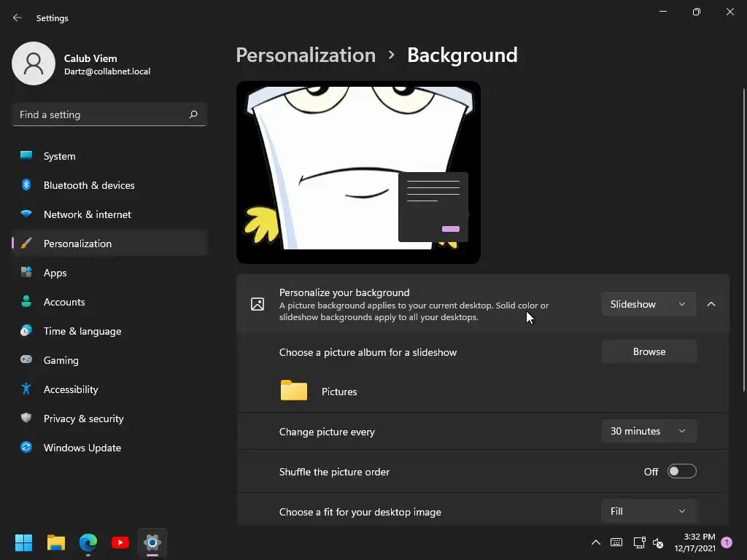
Task: Open Privacy & security
Action: (109, 418)
